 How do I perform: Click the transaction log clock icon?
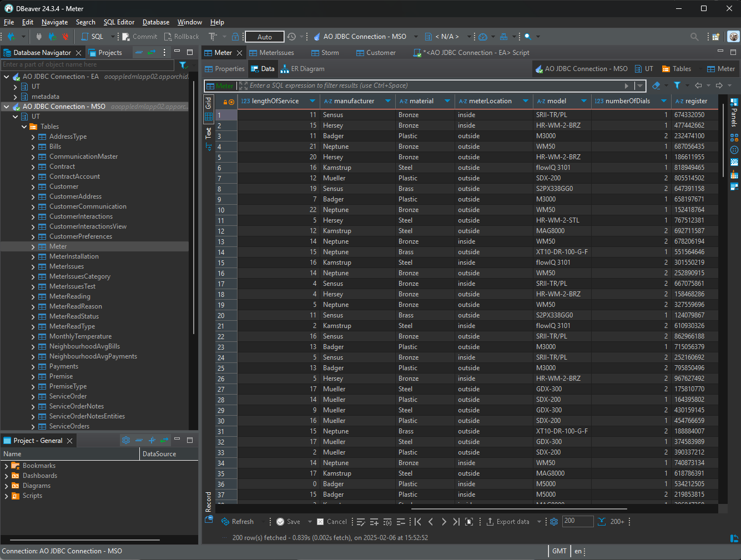pos(292,37)
